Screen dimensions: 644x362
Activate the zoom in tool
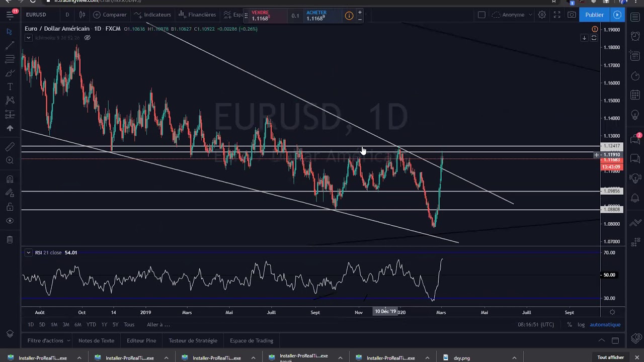(10, 160)
